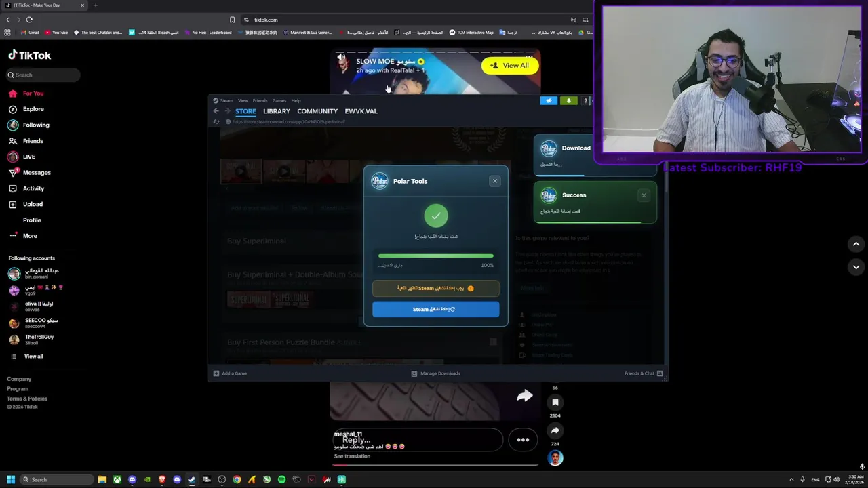Open Manage Downloads in Steam

point(435,373)
